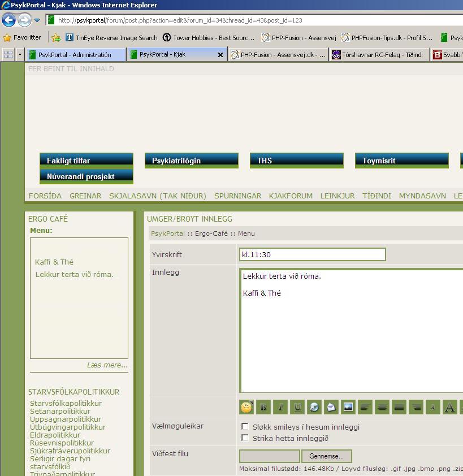
Task: Open Favoritter in the favorites bar
Action: [22, 37]
